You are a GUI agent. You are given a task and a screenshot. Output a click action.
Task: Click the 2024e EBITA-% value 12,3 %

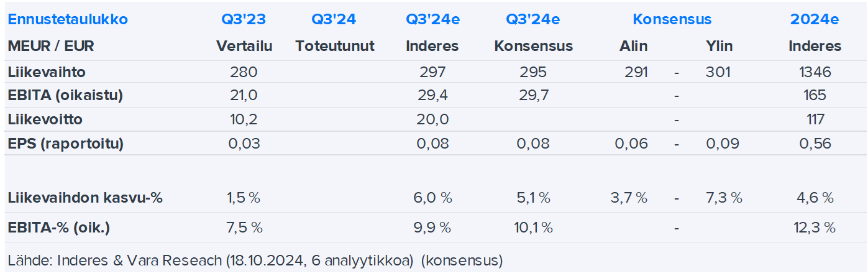tap(816, 228)
